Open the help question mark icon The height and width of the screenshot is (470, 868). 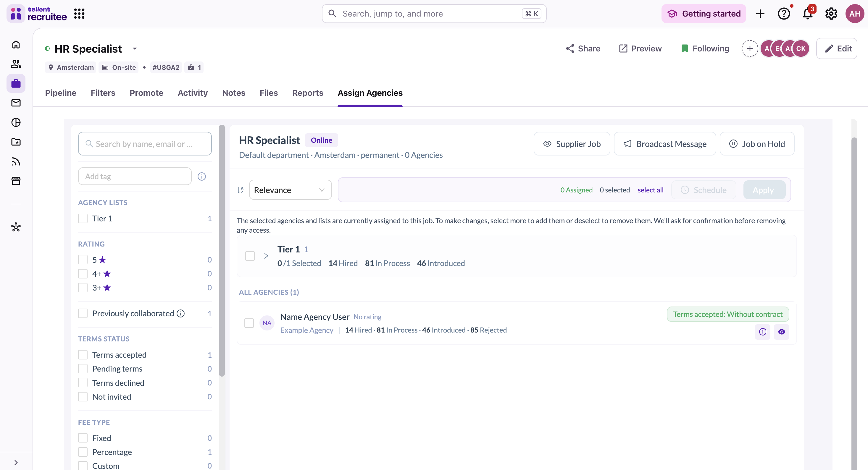click(784, 14)
